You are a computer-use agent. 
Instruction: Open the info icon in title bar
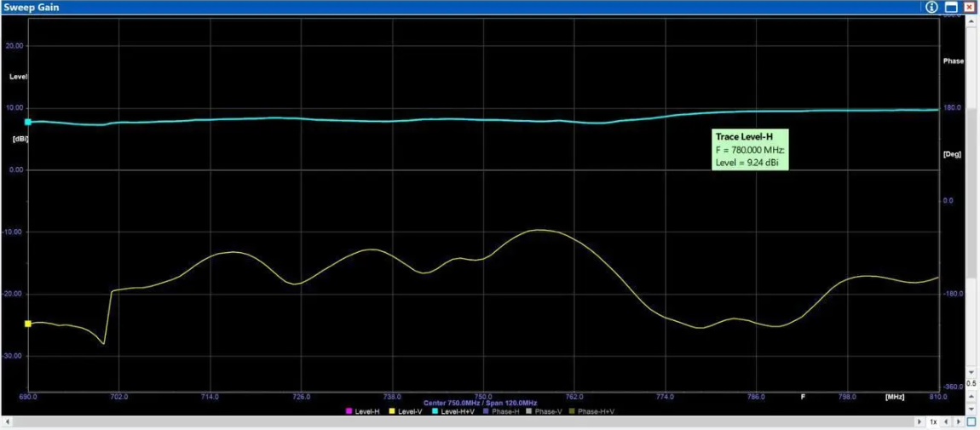(x=931, y=7)
